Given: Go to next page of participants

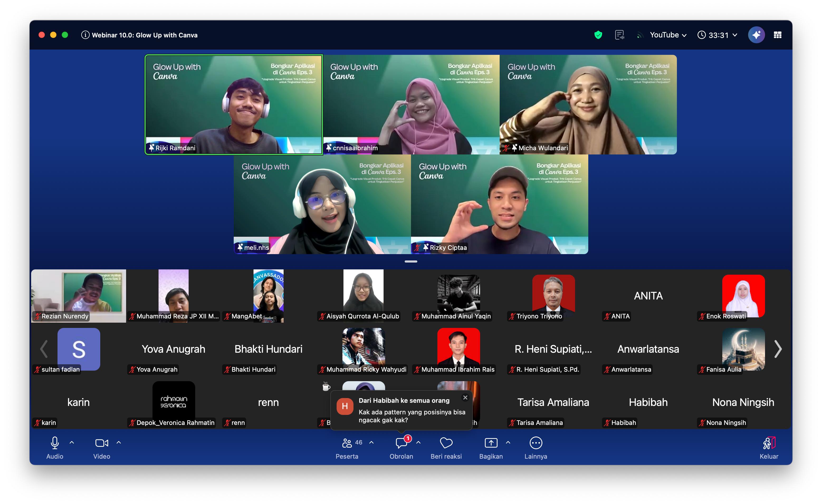Looking at the screenshot, I should click(x=778, y=349).
